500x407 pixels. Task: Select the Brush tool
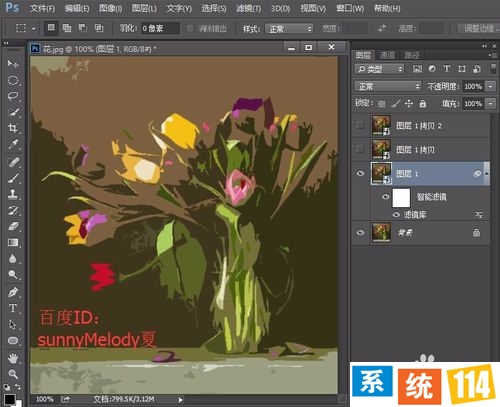pyautogui.click(x=13, y=178)
